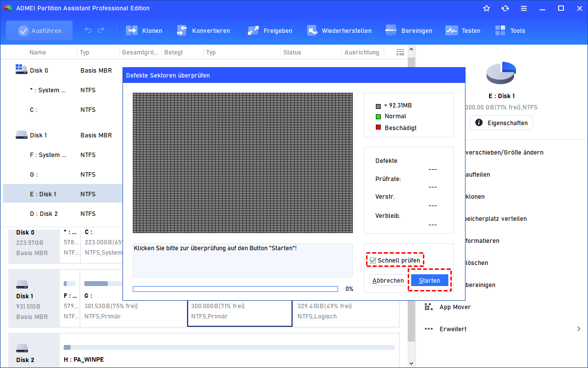Screen dimensions: 588x368
Task: Open the hamburger menu in title bar
Action: point(524,8)
